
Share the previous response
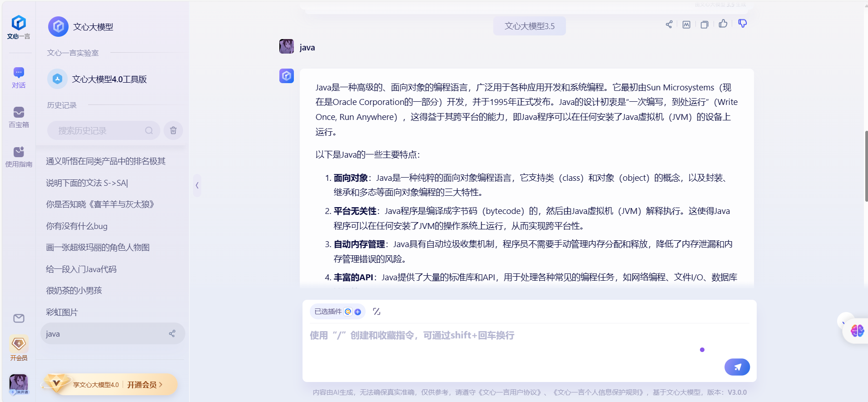[669, 25]
